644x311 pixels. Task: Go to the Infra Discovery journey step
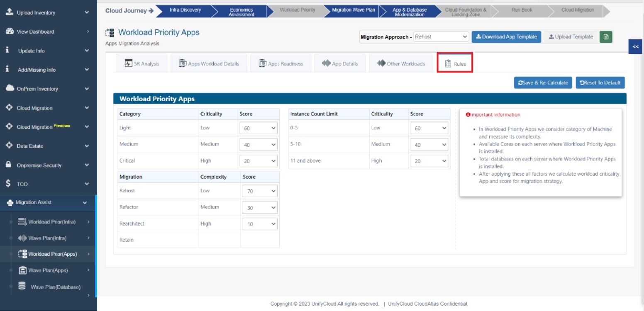185,10
